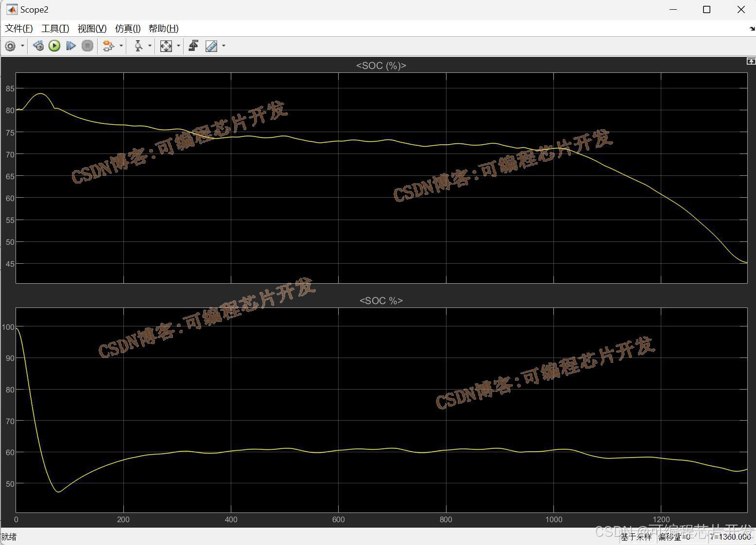Expand the measurements dropdown arrow
This screenshot has height=545, width=756.
pos(223,46)
